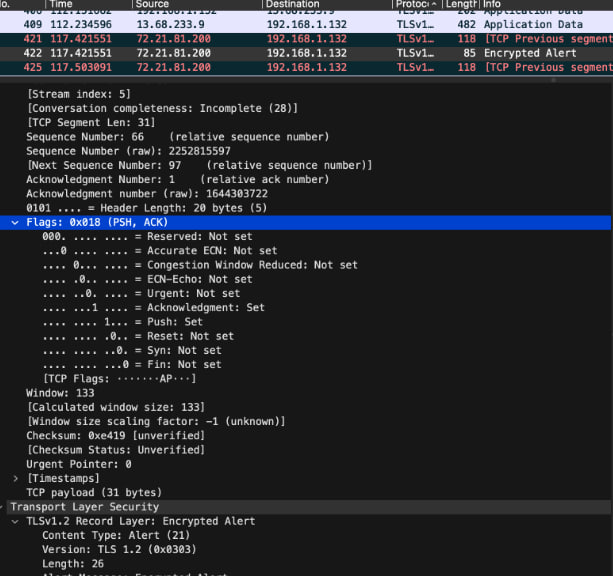Select Push: Set flag line
The width and height of the screenshot is (613, 576).
(x=123, y=322)
